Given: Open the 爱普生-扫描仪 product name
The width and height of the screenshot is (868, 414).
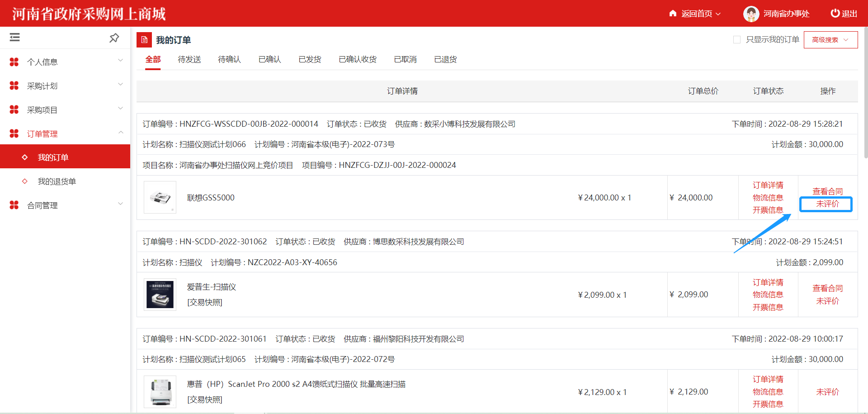Looking at the screenshot, I should (x=212, y=287).
